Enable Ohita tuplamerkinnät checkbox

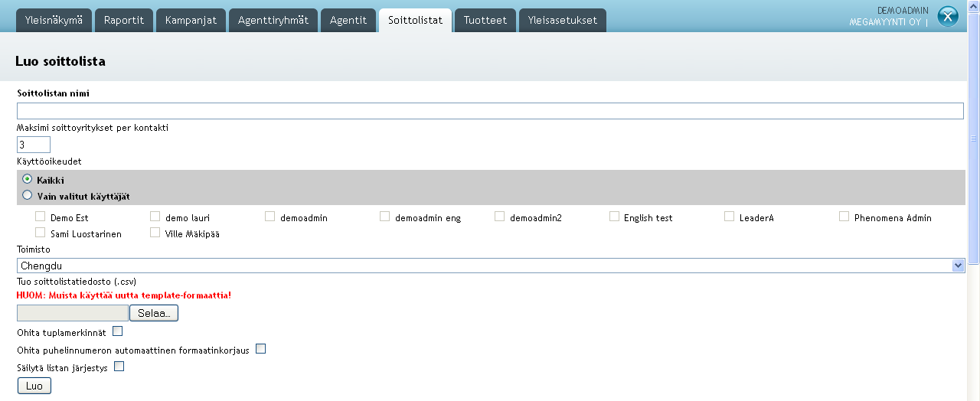pyautogui.click(x=117, y=331)
